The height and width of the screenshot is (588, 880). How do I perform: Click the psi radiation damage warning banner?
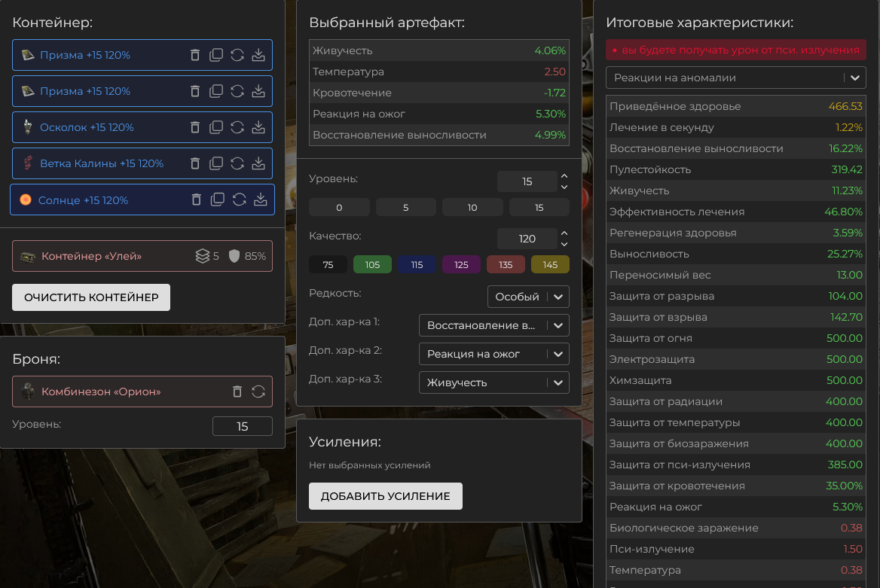point(736,50)
